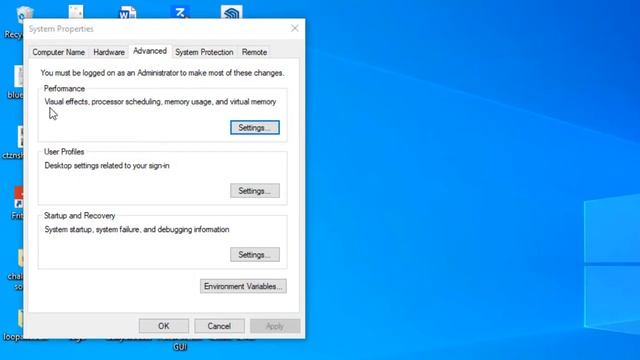640x360 pixels.
Task: Click 'Visual effects, processor scheduling' description
Action: pos(160,102)
